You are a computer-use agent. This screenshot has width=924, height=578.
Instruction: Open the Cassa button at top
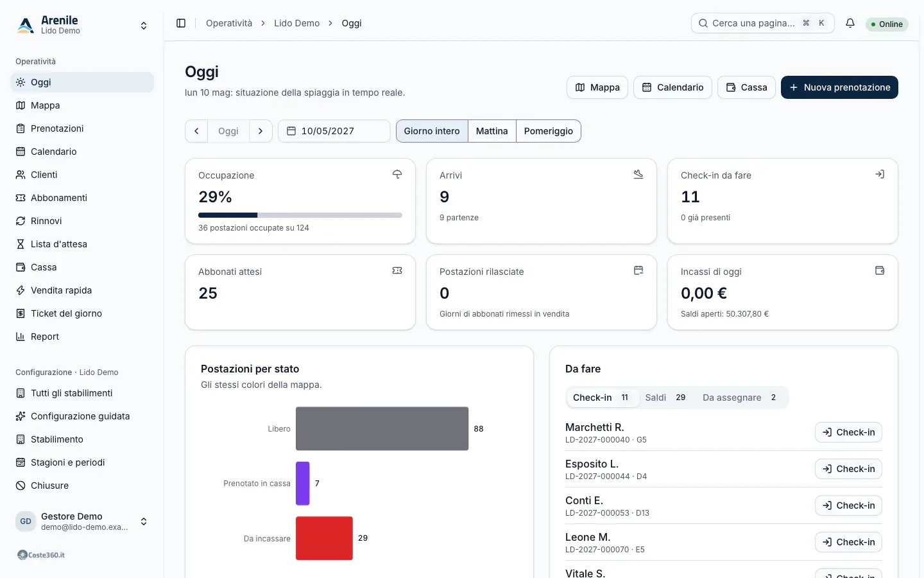coord(746,87)
